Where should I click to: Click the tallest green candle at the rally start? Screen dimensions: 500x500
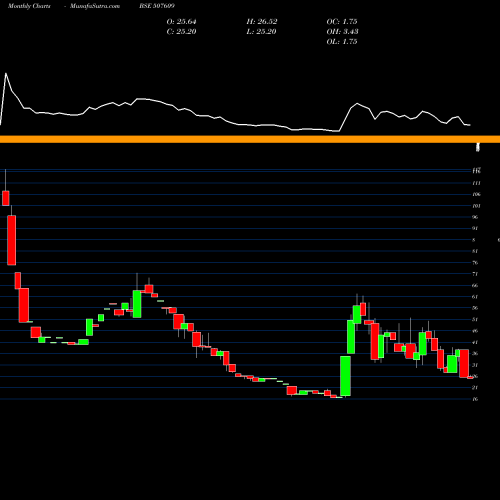345,376
